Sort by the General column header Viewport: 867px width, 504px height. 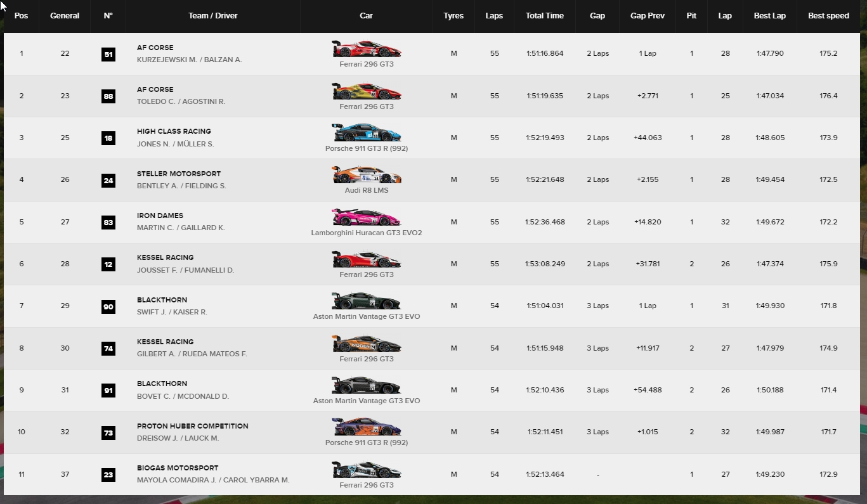65,16
